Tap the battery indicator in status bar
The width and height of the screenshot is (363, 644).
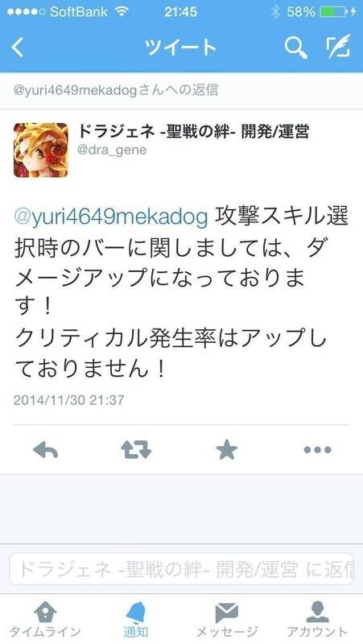pos(333,12)
